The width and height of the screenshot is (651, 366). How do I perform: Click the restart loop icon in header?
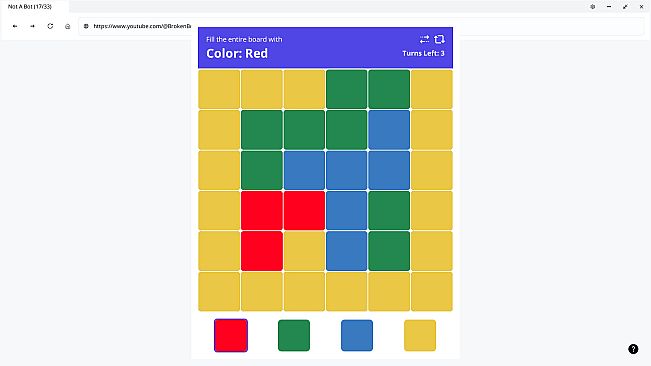tap(439, 39)
